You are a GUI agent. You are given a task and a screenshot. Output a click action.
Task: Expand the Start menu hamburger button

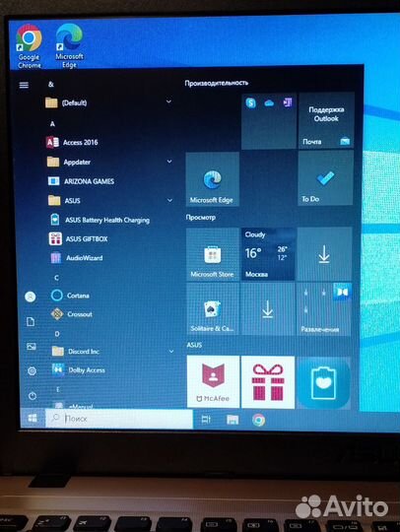(x=24, y=85)
